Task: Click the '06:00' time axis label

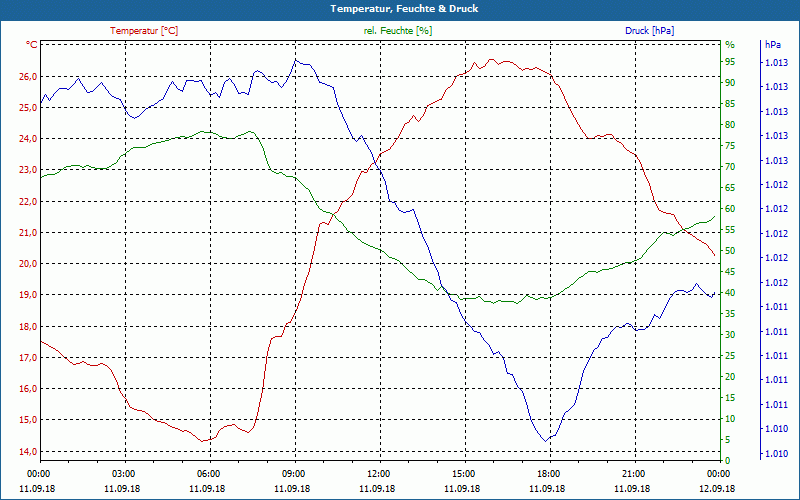Action: point(208,473)
